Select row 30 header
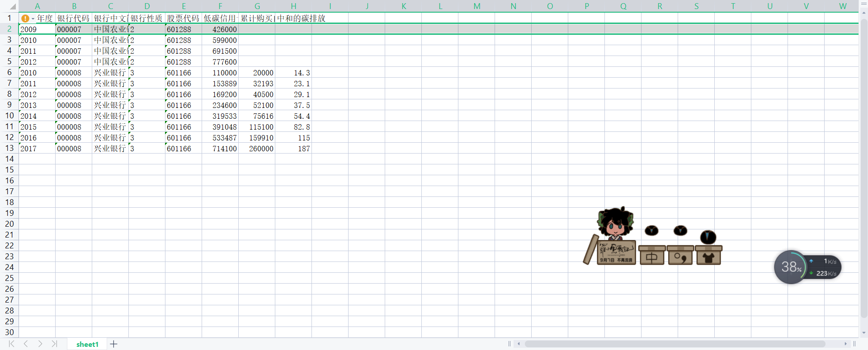868x350 pixels. point(9,332)
